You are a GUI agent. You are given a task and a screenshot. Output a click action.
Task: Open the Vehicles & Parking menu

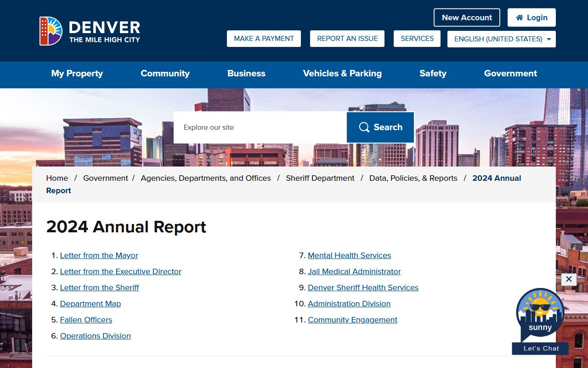point(342,74)
